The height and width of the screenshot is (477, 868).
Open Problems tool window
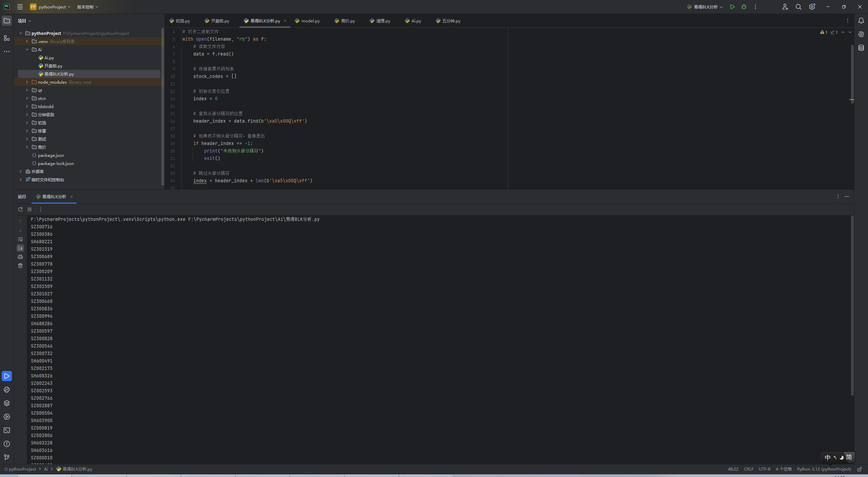click(x=6, y=444)
